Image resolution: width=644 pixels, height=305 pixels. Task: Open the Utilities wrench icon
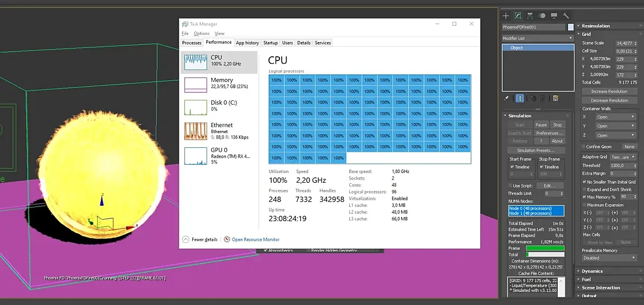(566, 16)
